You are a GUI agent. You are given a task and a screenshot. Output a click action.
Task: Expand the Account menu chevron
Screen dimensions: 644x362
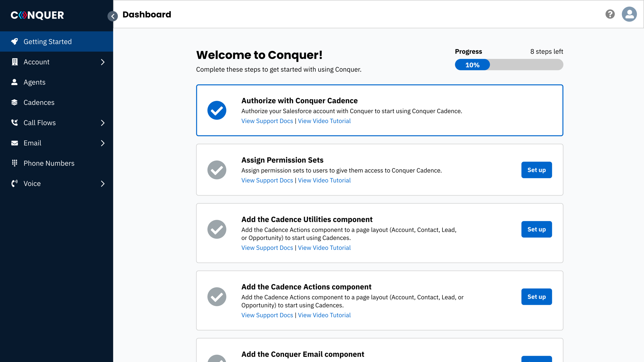point(103,62)
